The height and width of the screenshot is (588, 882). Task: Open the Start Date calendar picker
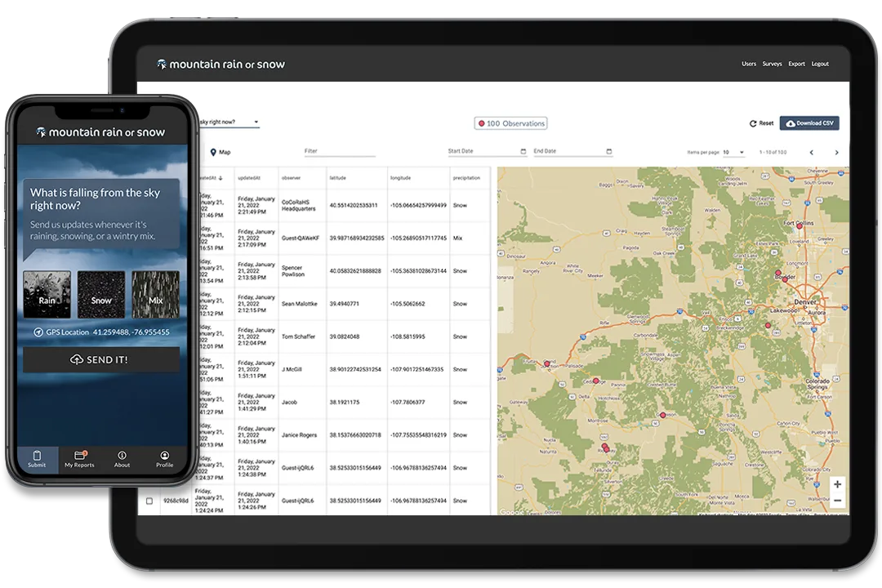click(523, 151)
